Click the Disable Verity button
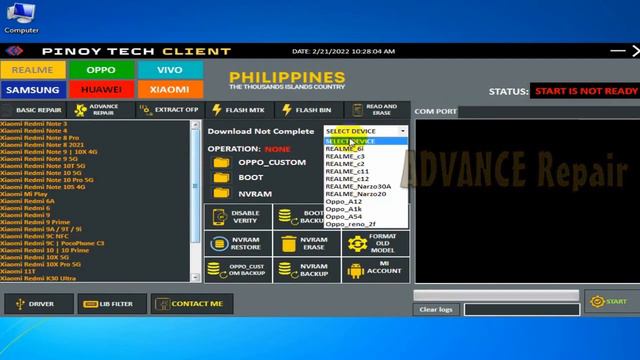Screen dimensions: 640x360 [x=238, y=217]
